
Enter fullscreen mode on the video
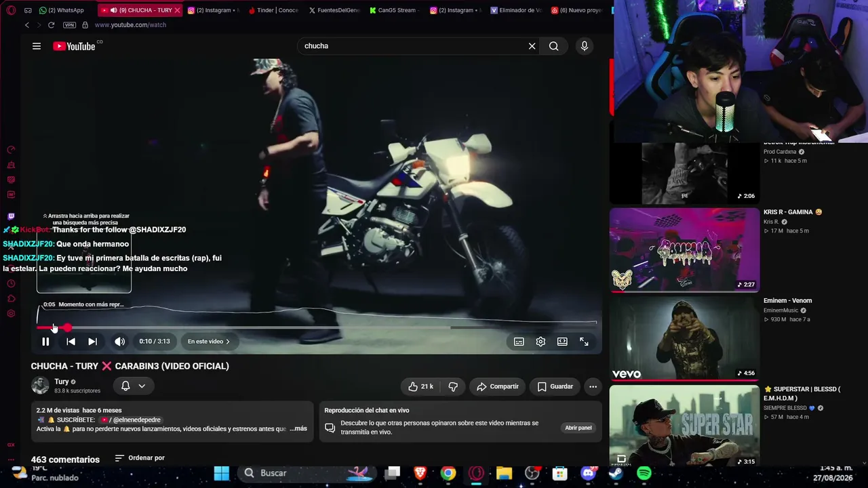(584, 342)
